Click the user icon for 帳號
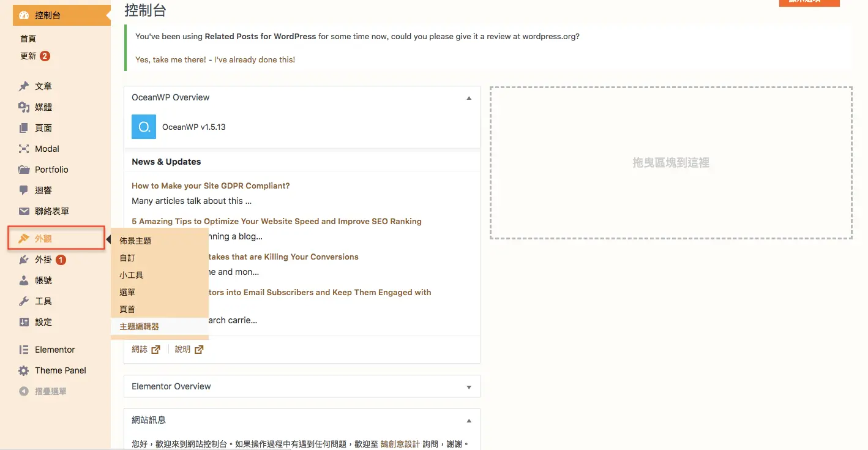The image size is (868, 450). tap(24, 280)
